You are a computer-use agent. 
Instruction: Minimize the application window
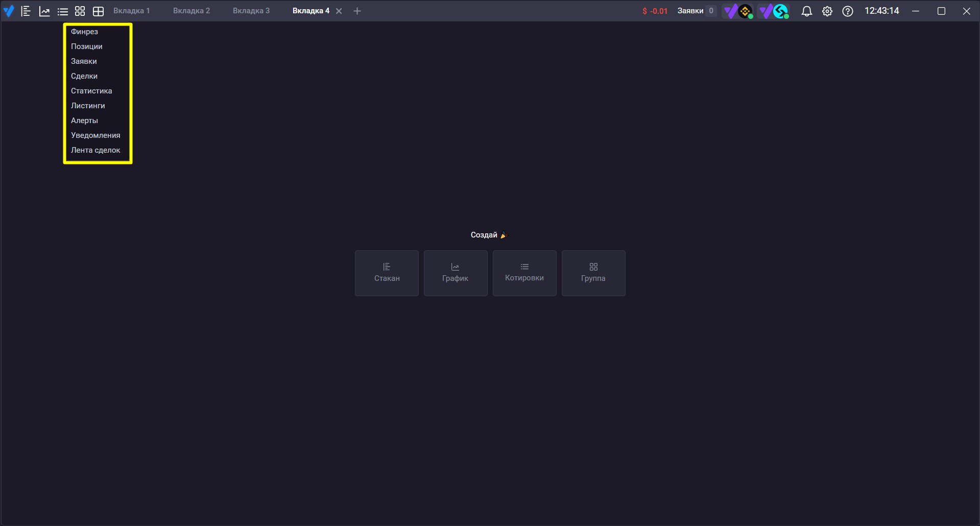tap(916, 11)
